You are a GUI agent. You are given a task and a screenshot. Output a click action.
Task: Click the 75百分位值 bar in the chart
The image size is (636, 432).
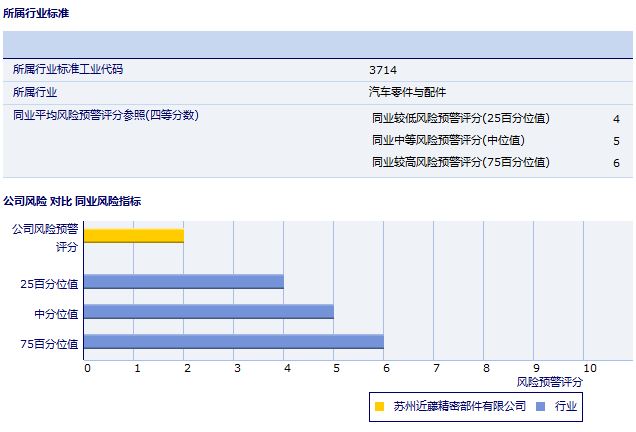click(x=233, y=342)
